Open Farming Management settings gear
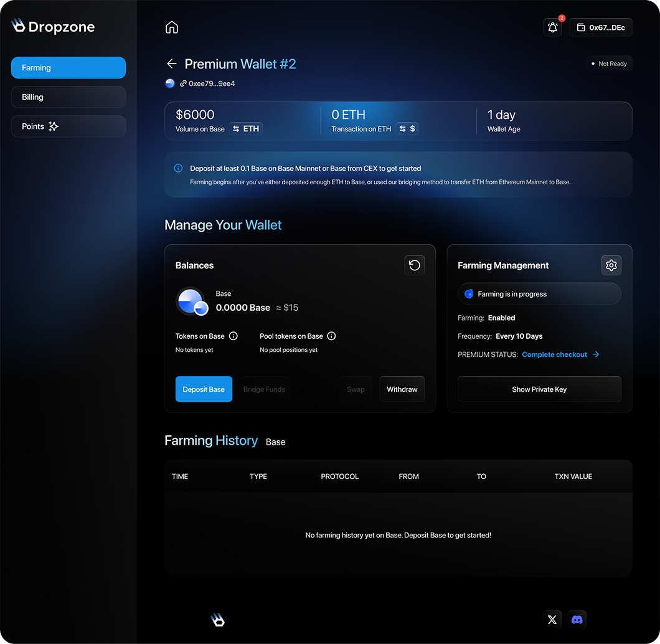The image size is (660, 644). point(611,265)
